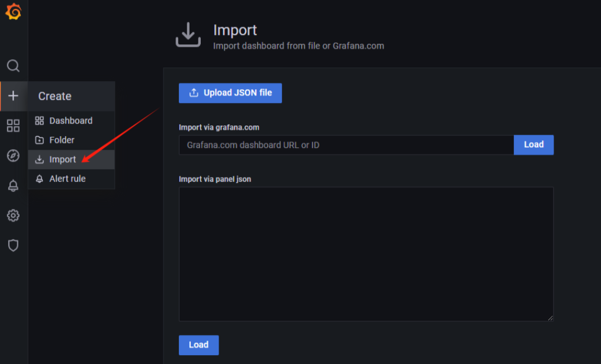Load the Grafana.com dashboard URL or ID
Screen dimensions: 601x364
click(533, 145)
